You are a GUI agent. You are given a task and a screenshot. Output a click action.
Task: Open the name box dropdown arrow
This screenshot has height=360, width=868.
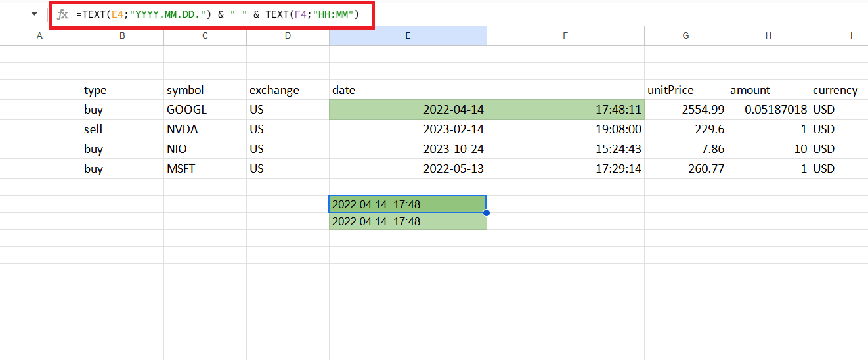pyautogui.click(x=34, y=14)
